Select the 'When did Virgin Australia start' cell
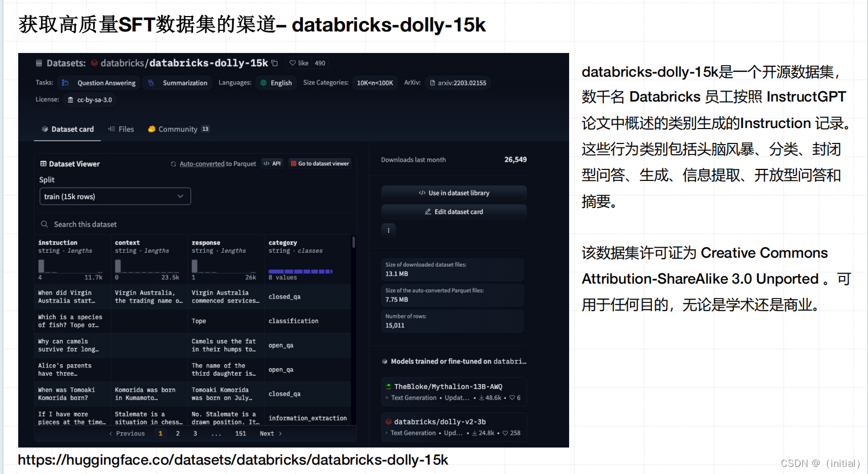This screenshot has height=474, width=868. (72, 297)
